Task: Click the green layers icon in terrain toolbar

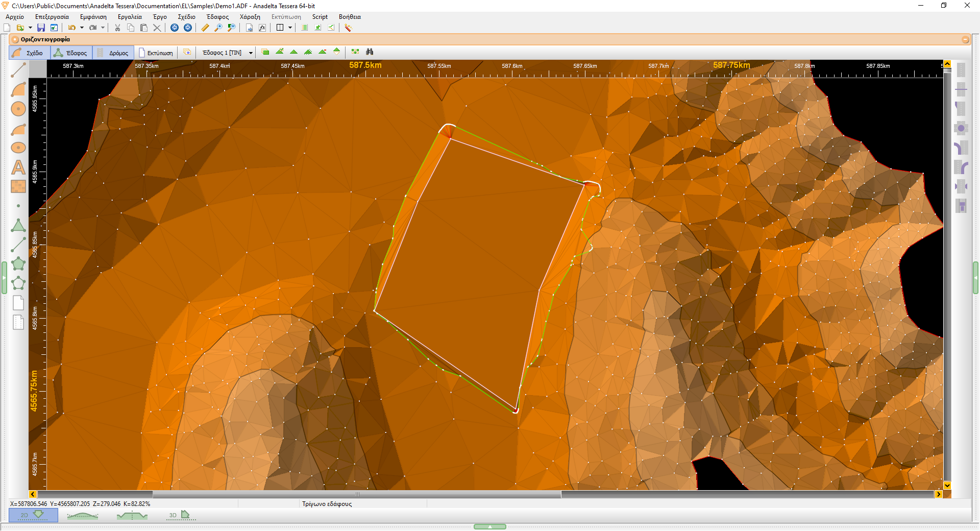Action: click(x=265, y=52)
